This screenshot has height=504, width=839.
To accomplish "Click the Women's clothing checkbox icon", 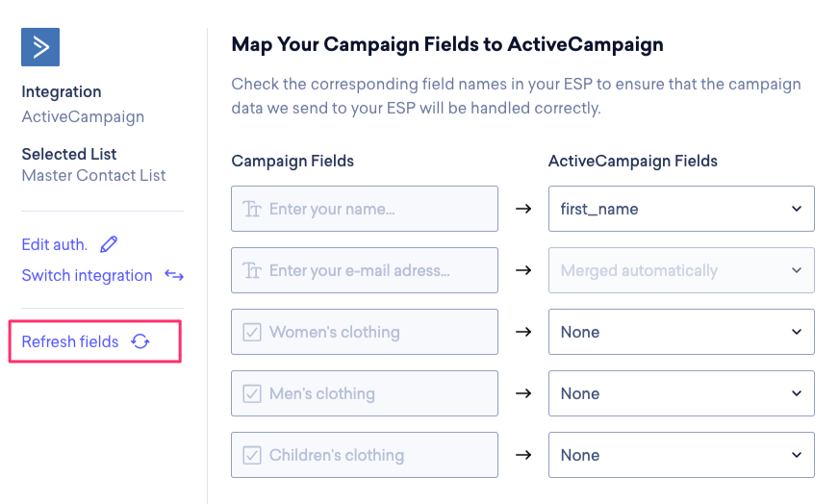I will 252,332.
